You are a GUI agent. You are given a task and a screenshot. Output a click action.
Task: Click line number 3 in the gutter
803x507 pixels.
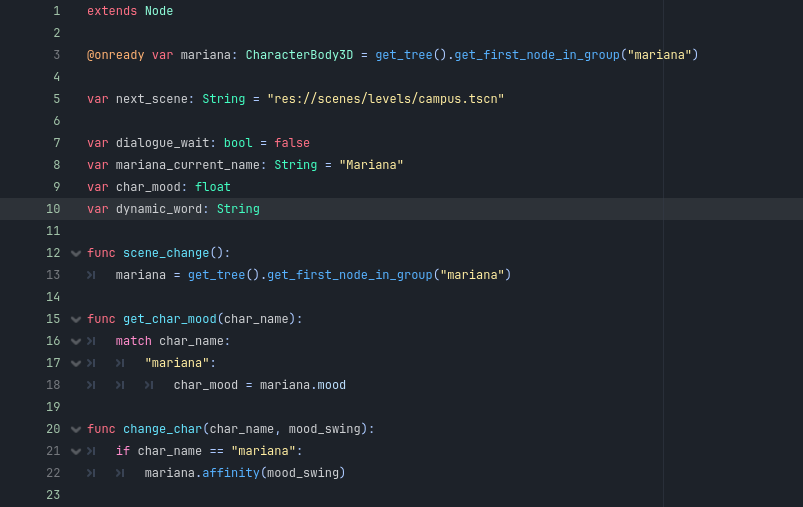[56, 55]
